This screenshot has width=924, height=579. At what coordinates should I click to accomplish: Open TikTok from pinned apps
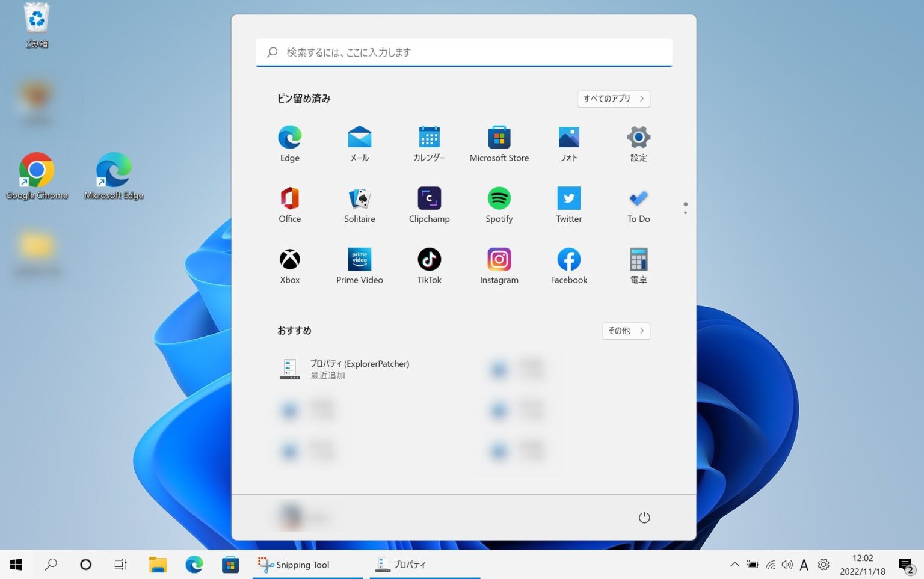[x=429, y=265]
